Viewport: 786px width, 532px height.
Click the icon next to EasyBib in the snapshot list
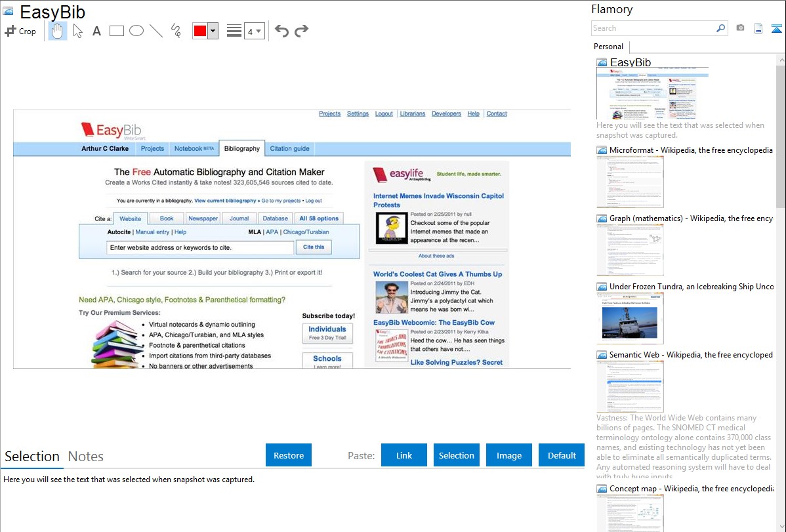[602, 63]
